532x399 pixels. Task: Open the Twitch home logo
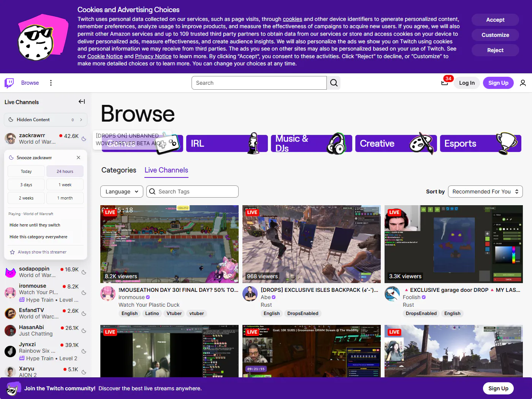pyautogui.click(x=9, y=83)
